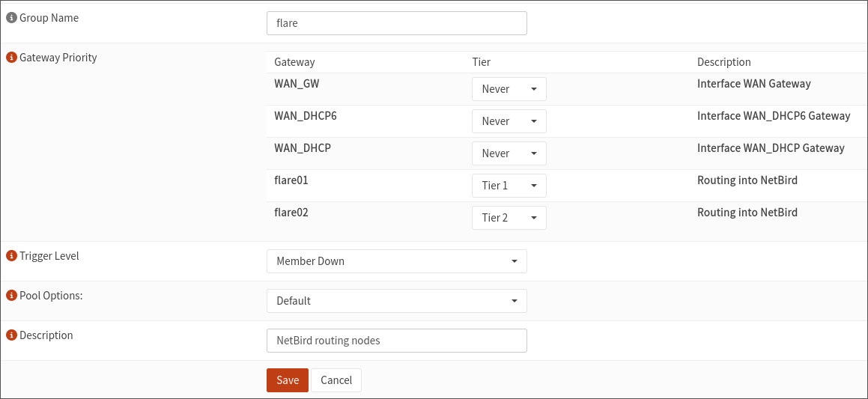The width and height of the screenshot is (868, 399).
Task: Focus the Group Name input field
Action: point(396,23)
